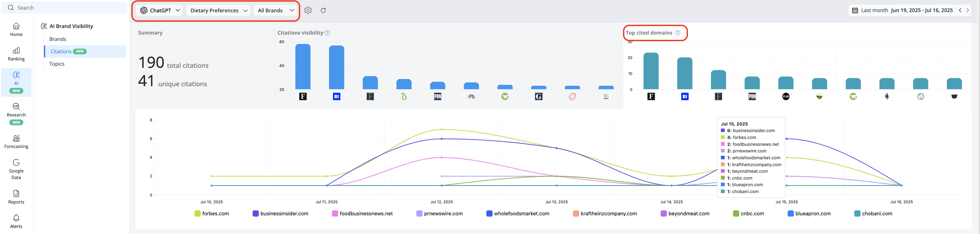Toggle forbes.com series in chart legend
This screenshot has height=234, width=980.
[x=212, y=213]
